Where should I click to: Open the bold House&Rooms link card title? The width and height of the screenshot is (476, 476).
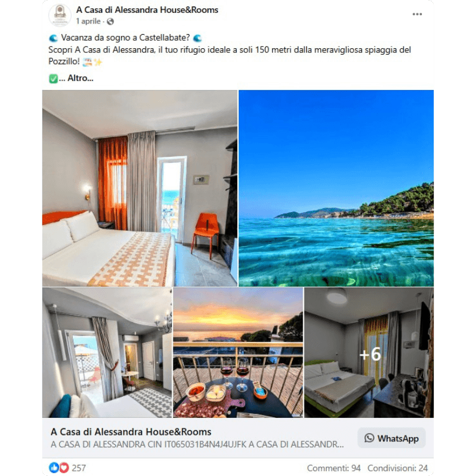coord(131,432)
